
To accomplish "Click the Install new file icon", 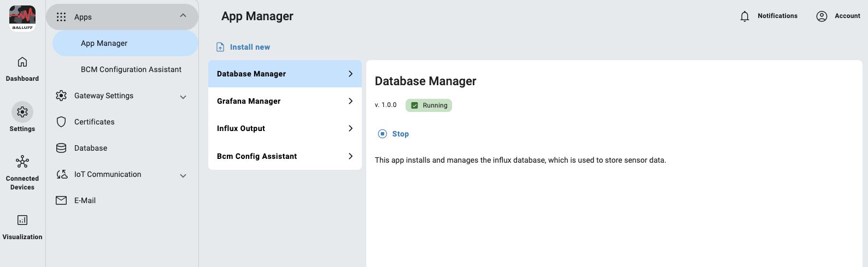I will [220, 47].
